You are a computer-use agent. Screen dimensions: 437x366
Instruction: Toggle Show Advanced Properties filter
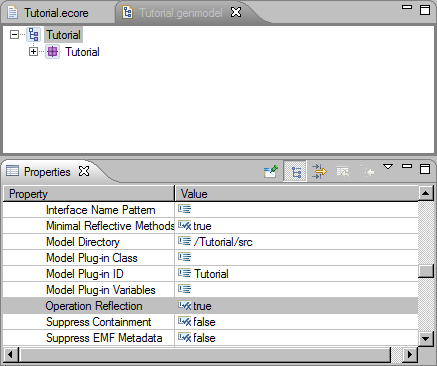tap(319, 171)
